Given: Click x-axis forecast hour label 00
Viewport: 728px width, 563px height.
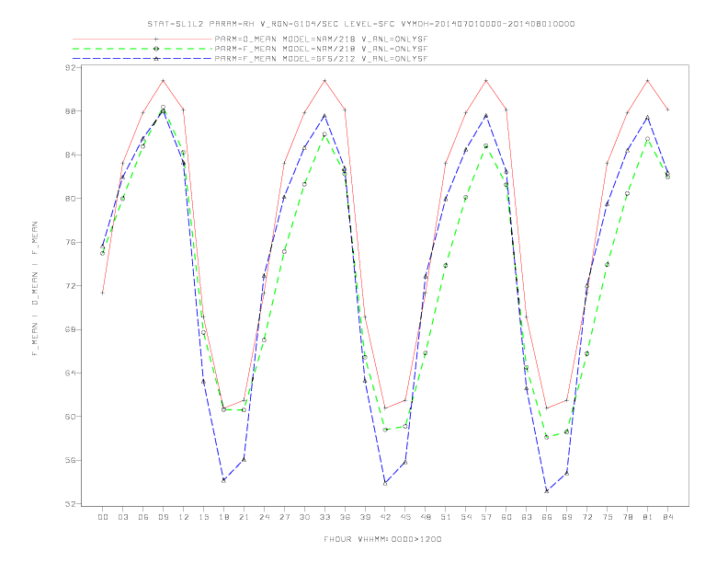Looking at the screenshot, I should point(103,517).
